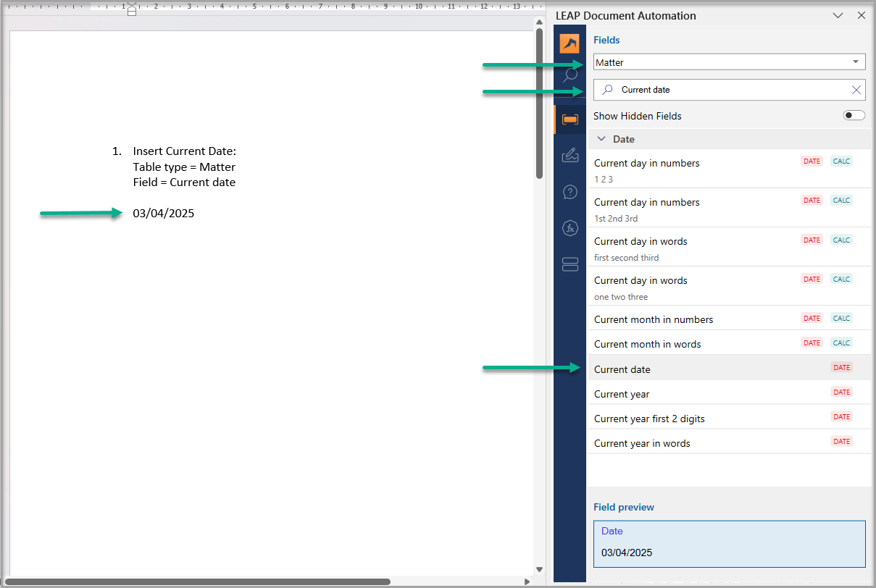Image resolution: width=876 pixels, height=588 pixels.
Task: Clear the search text with X icon
Action: (x=856, y=90)
